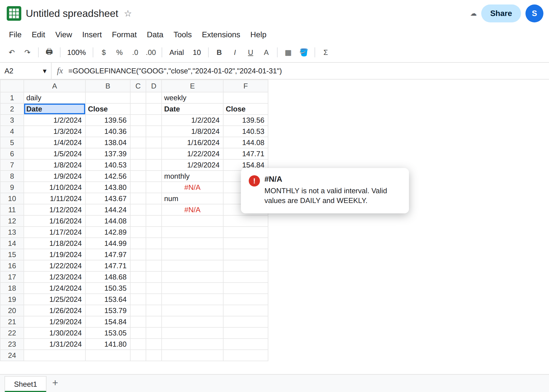Click the Google Sheets logo icon
This screenshot has height=392, width=549.
[14, 13]
